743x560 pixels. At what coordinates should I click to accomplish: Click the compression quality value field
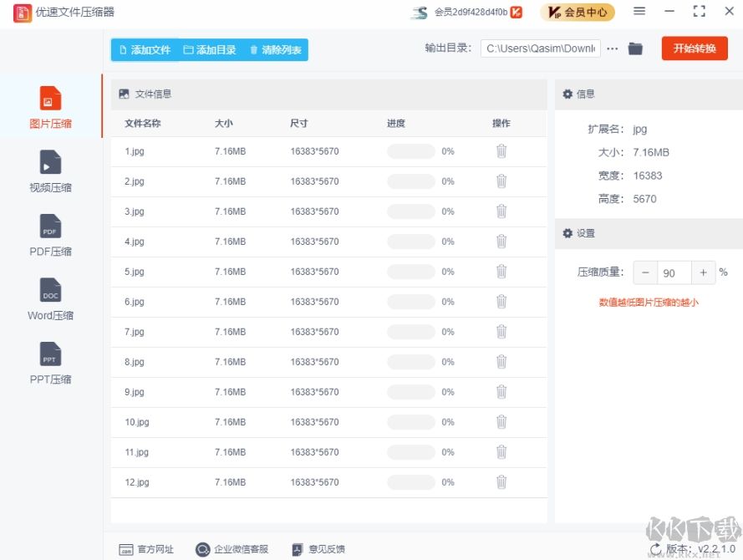point(672,272)
